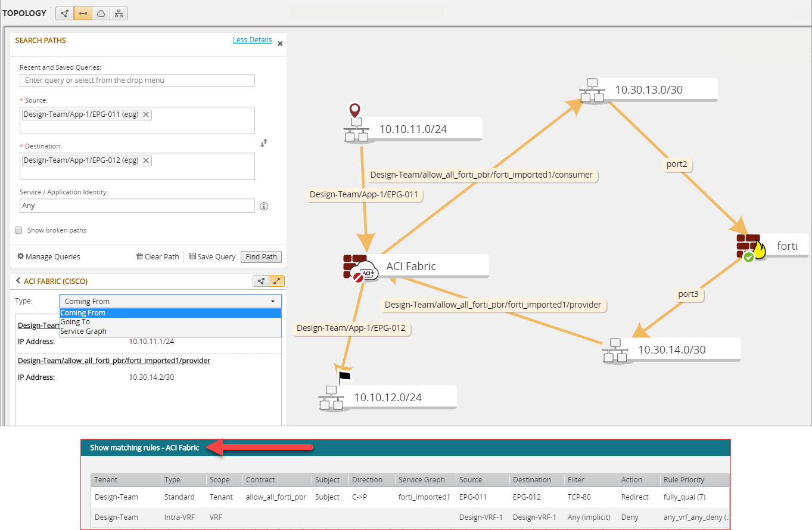
Task: Open Recent and Saved Queries drop menu
Action: tap(137, 80)
